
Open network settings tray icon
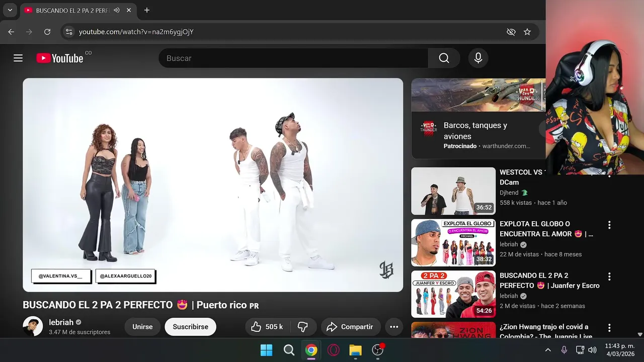click(580, 350)
